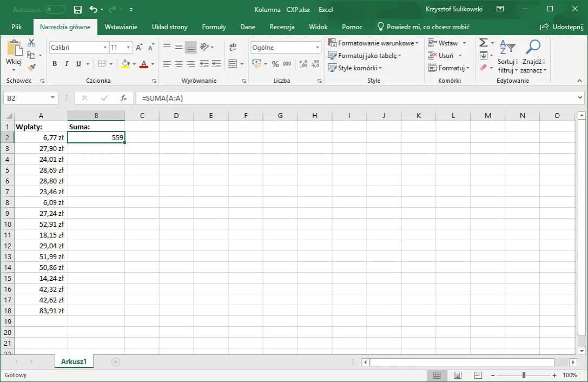Click the Insert Function fx icon
The height and width of the screenshot is (382, 588).
123,98
